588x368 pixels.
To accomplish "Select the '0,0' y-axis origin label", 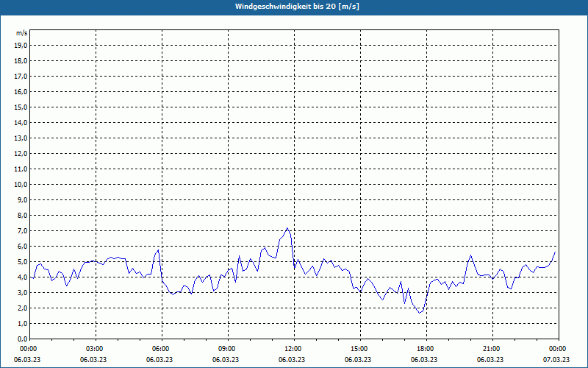I will [x=23, y=339].
